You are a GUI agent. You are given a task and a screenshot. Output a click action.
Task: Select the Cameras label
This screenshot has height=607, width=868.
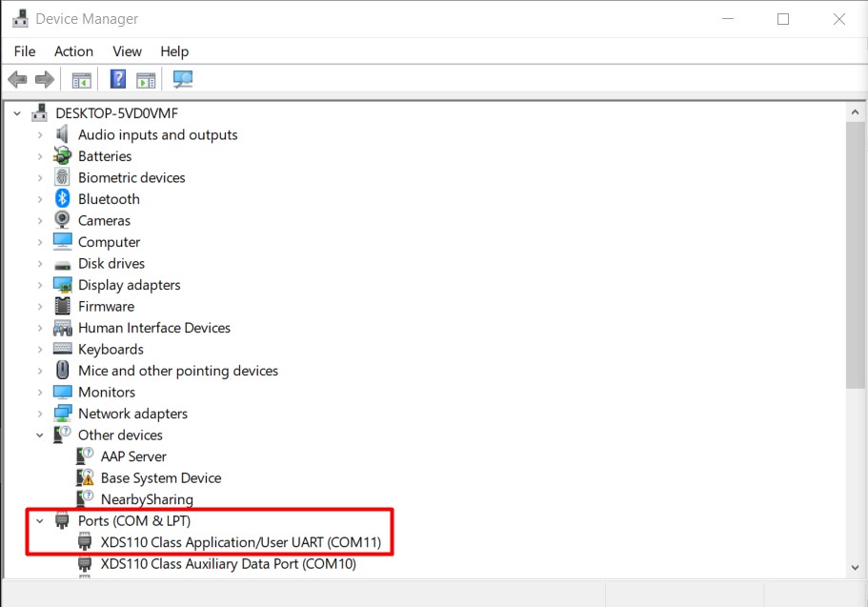click(x=104, y=220)
